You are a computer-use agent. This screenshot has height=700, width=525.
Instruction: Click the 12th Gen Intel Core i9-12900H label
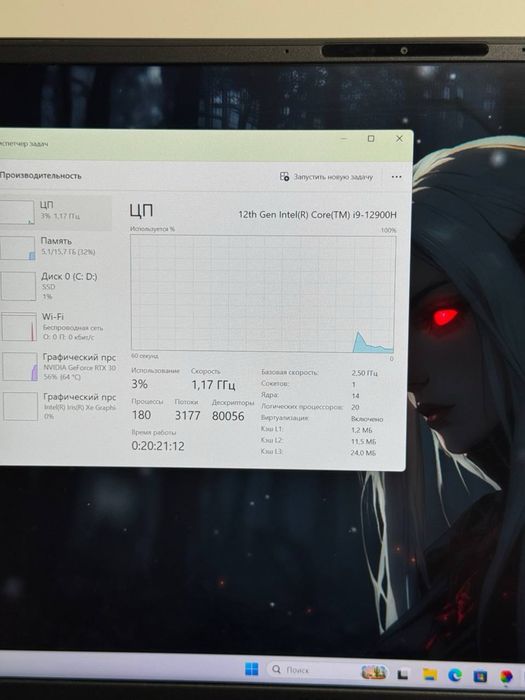[x=317, y=214]
